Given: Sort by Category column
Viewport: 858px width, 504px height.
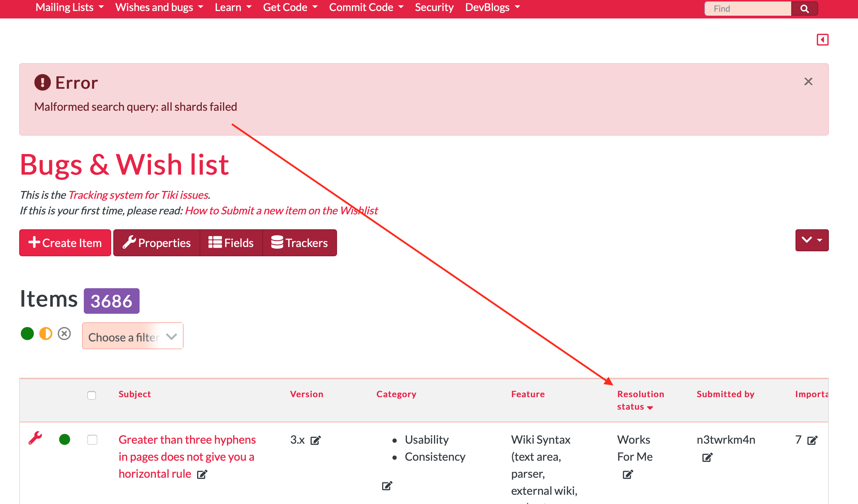Looking at the screenshot, I should click(x=396, y=394).
